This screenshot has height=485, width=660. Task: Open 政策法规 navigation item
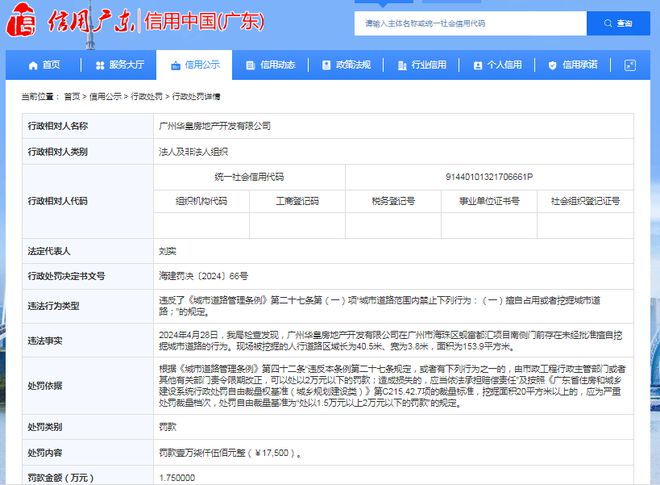tap(346, 65)
